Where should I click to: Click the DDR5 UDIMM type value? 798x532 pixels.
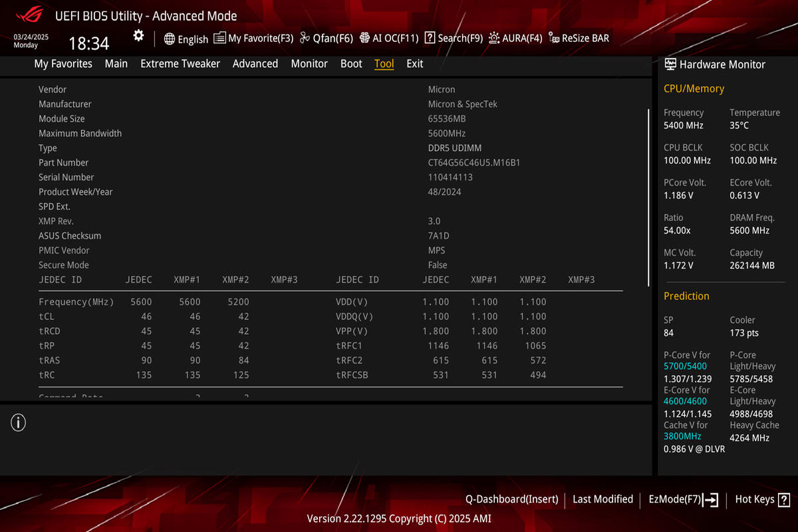pos(455,148)
